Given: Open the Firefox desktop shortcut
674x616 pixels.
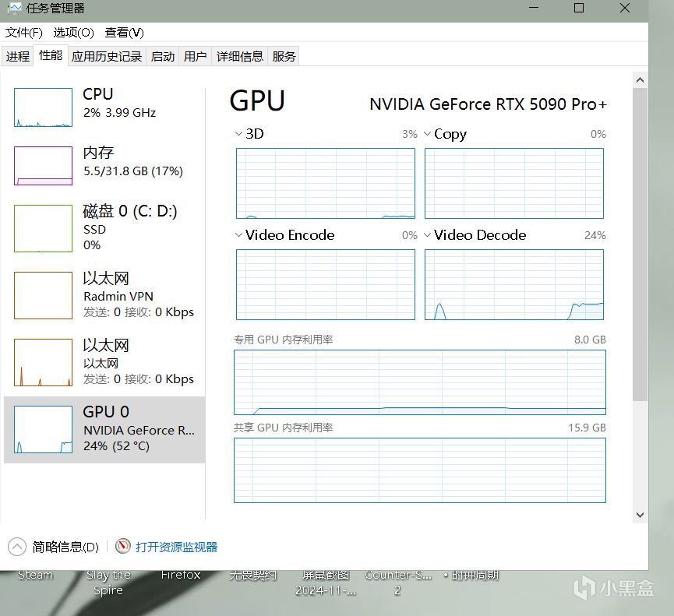Looking at the screenshot, I should pos(181,575).
